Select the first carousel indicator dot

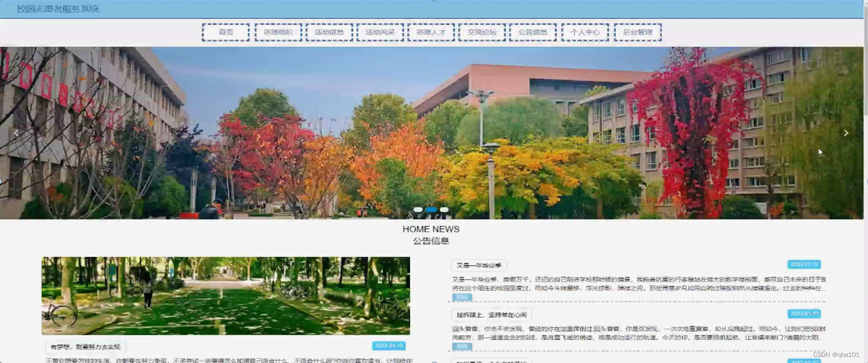click(x=418, y=210)
